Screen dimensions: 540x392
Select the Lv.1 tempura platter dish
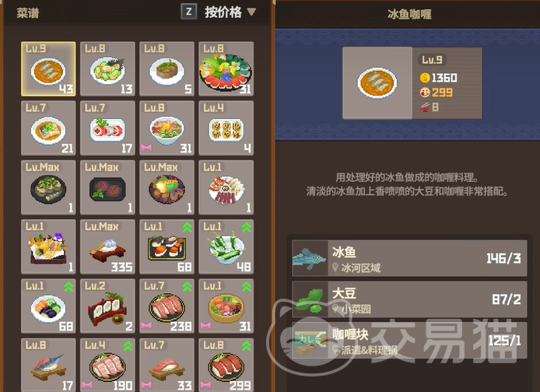point(48,247)
